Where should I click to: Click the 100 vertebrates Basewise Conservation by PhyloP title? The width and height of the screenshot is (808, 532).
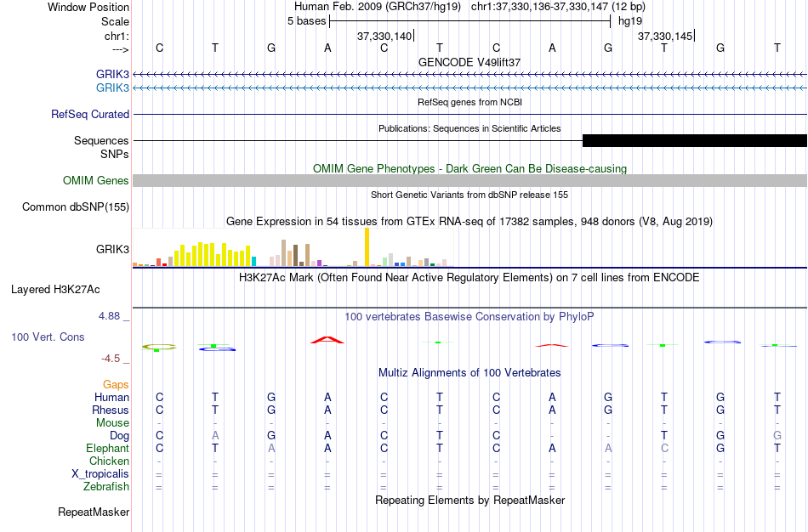[x=469, y=317]
